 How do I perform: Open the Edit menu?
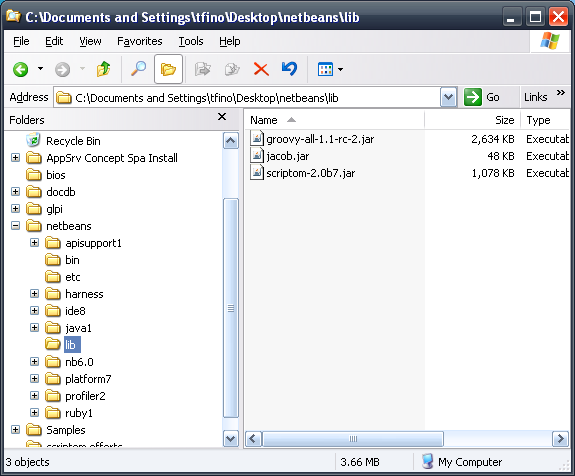click(54, 41)
